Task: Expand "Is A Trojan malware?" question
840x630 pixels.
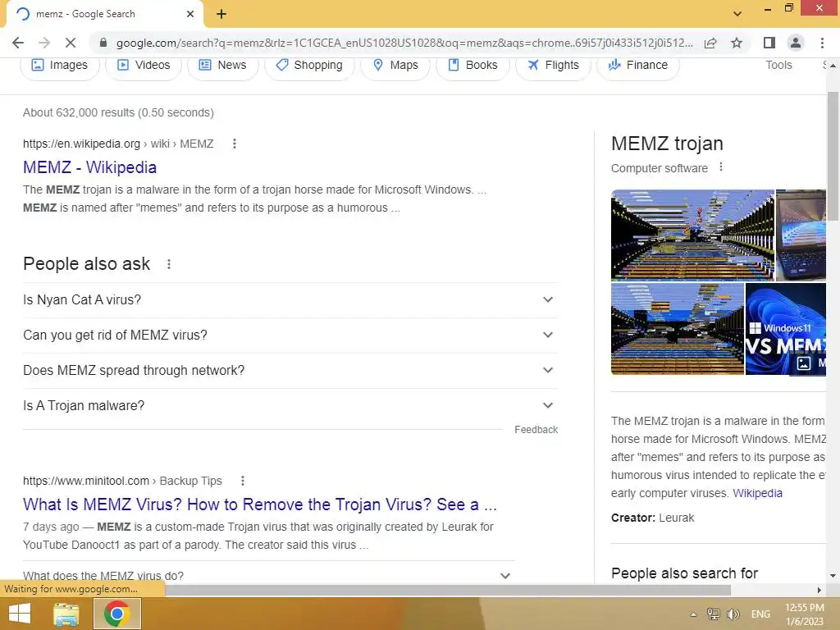Action: point(290,406)
